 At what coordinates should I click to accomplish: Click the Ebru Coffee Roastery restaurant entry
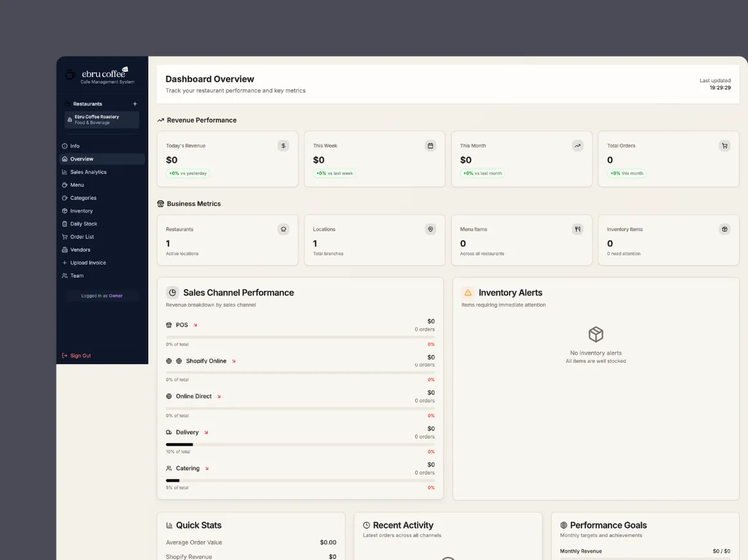coord(101,119)
